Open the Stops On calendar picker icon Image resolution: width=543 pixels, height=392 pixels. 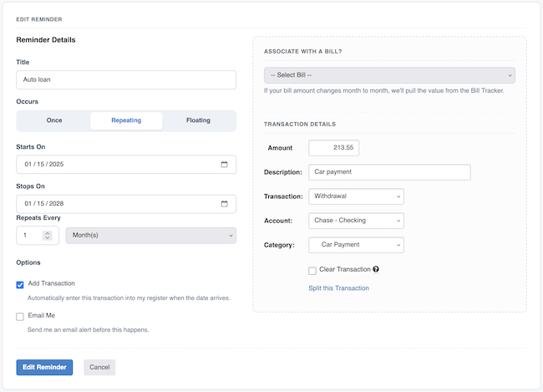tap(225, 204)
